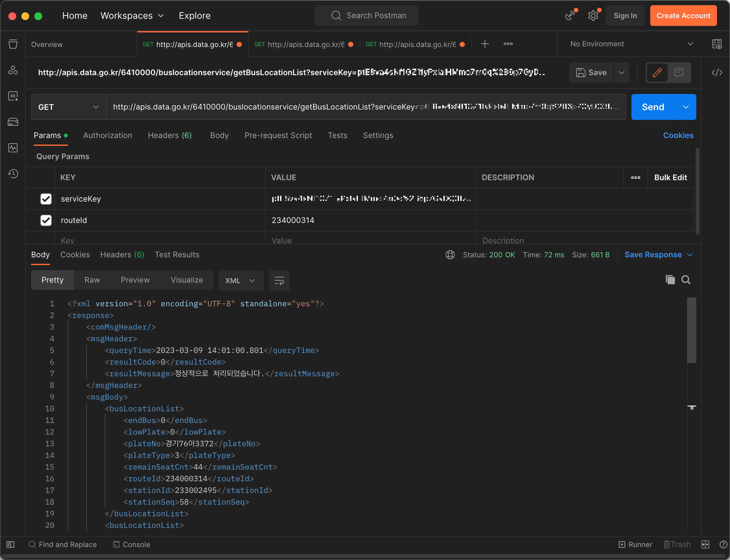730x560 pixels.
Task: Open the No Environment selector
Action: tap(631, 44)
